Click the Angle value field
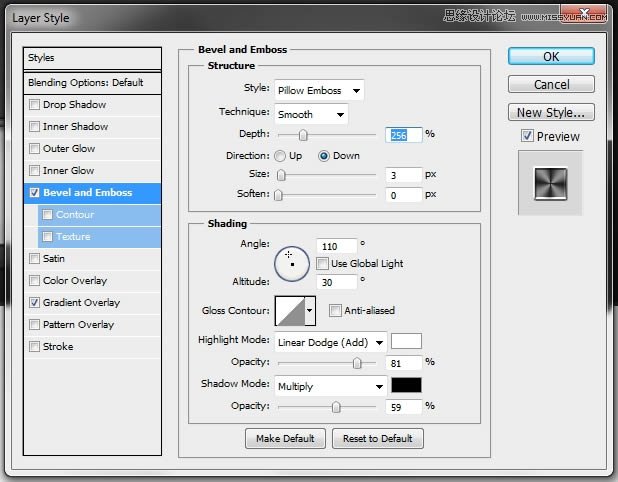 [337, 246]
